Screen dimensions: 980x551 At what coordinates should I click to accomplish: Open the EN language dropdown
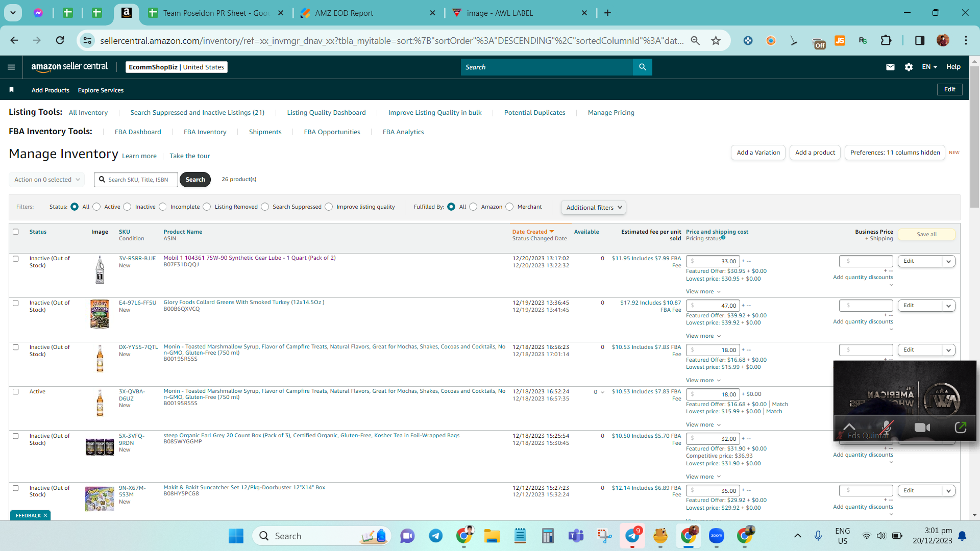pos(929,67)
